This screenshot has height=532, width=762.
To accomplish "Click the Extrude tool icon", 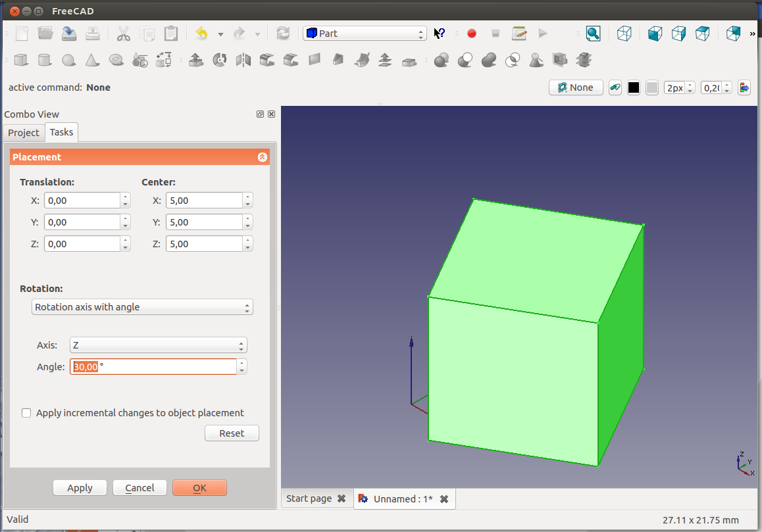I will pyautogui.click(x=195, y=60).
